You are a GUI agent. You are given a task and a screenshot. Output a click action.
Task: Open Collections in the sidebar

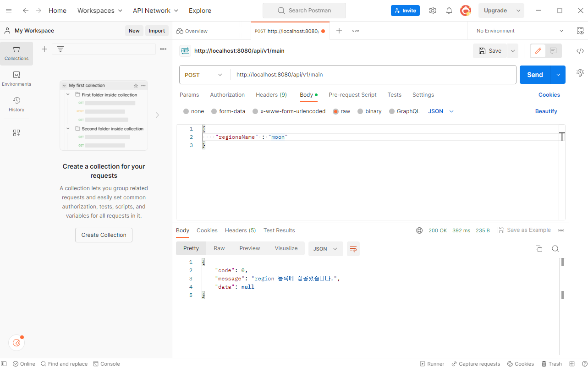tap(16, 53)
